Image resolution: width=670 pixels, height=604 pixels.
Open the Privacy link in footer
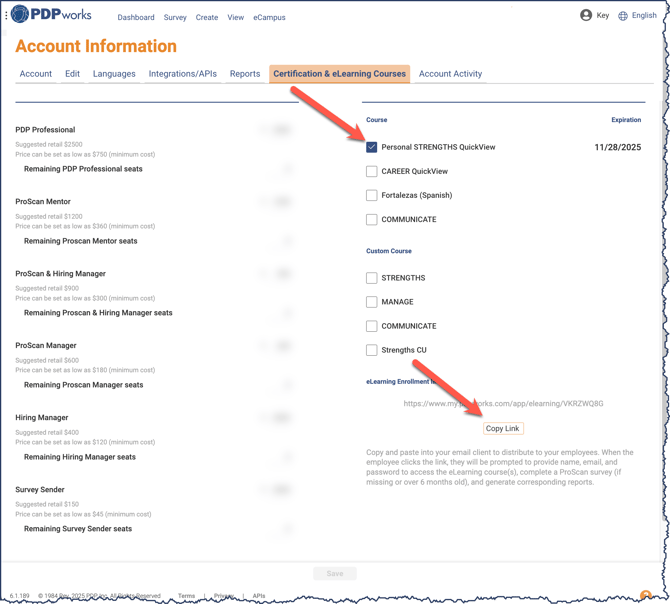223,596
